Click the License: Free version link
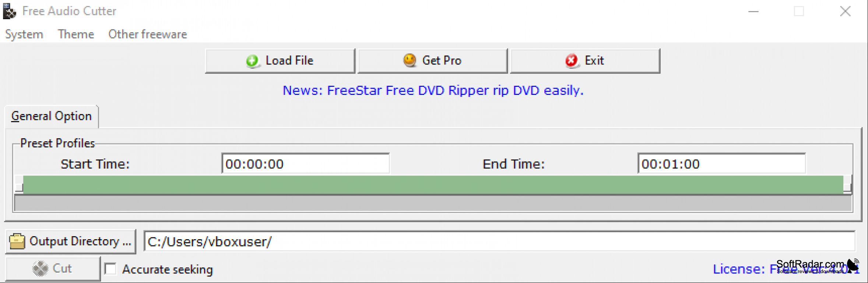Viewport: 868px width, 283px height. pyautogui.click(x=786, y=269)
